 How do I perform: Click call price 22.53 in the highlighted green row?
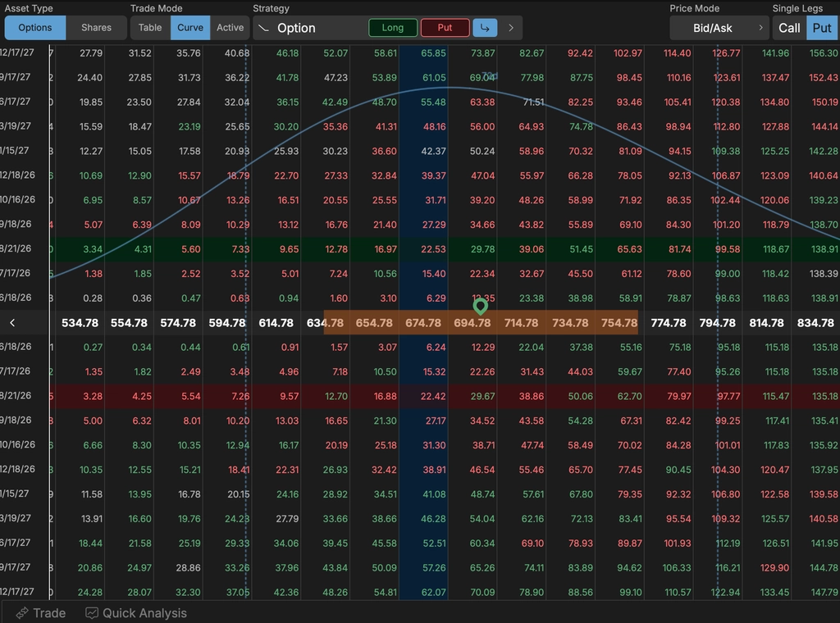(433, 249)
